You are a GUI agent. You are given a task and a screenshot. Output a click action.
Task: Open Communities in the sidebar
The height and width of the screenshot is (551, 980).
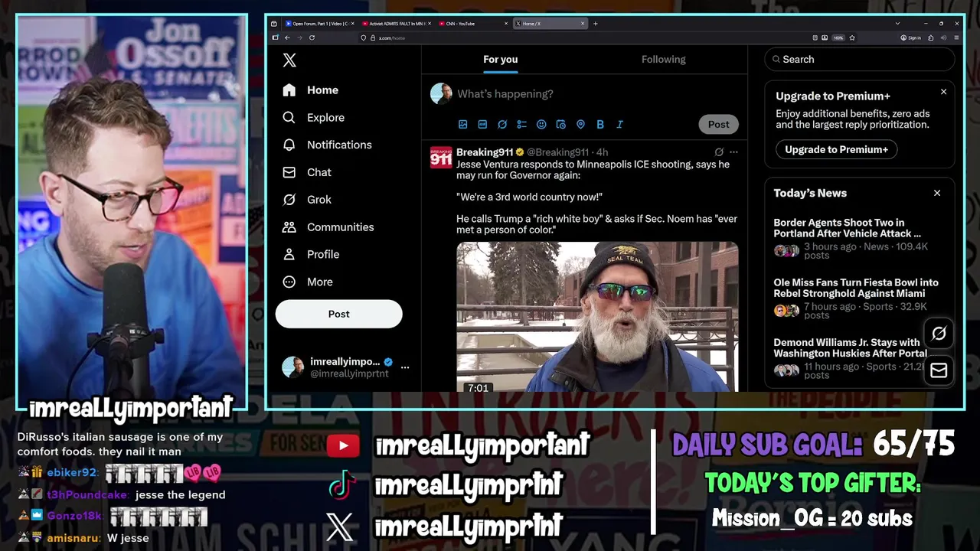click(x=328, y=227)
